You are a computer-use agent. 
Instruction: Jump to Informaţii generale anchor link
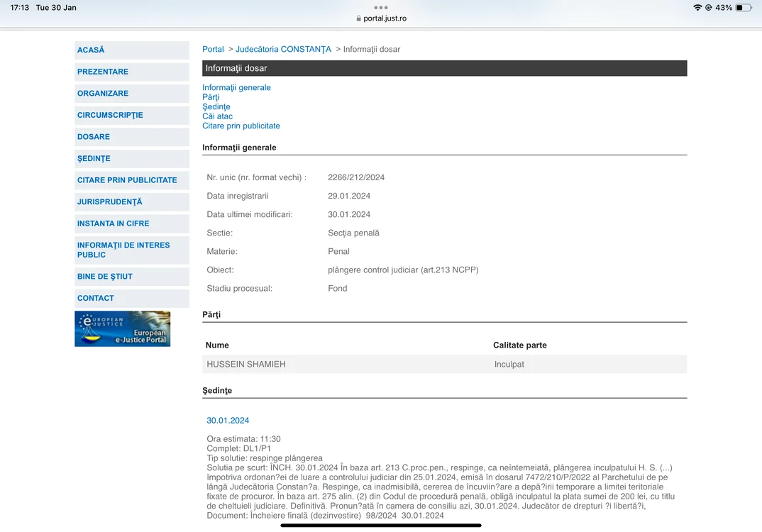coord(237,87)
